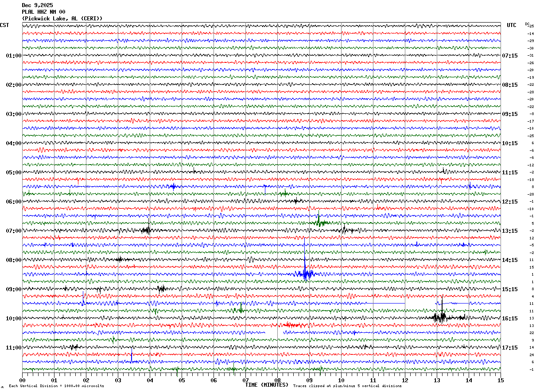Click the '10:00' CST time label
Image resolution: width=536 pixels, height=392 pixels.
14,319
